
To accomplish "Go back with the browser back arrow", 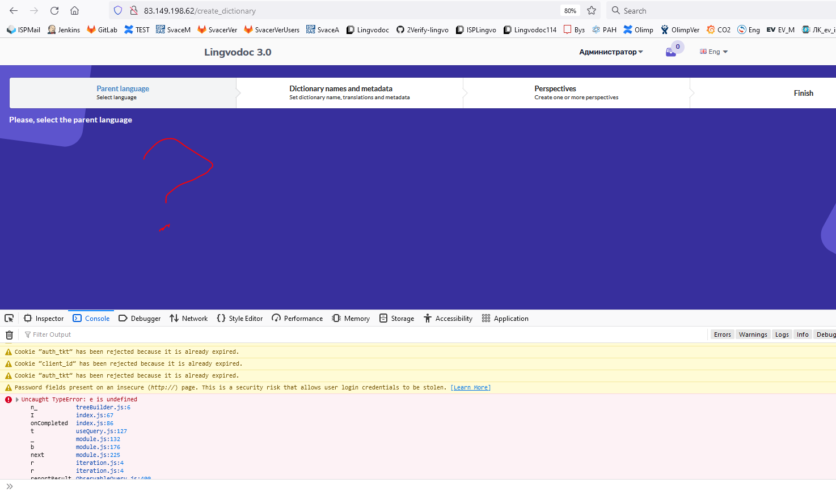I will point(14,11).
